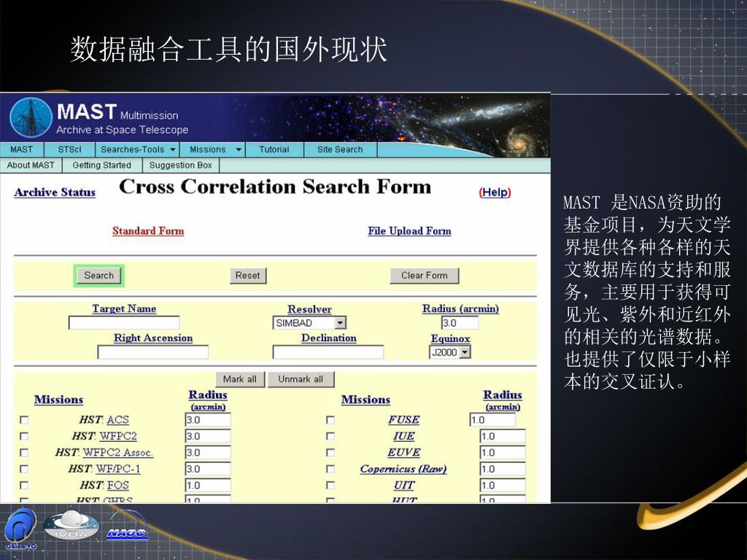Open the Archive Status link
The height and width of the screenshot is (560, 747).
55,192
